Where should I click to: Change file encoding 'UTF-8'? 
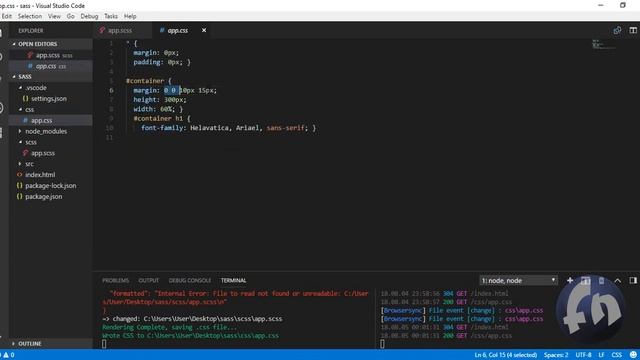pos(583,355)
